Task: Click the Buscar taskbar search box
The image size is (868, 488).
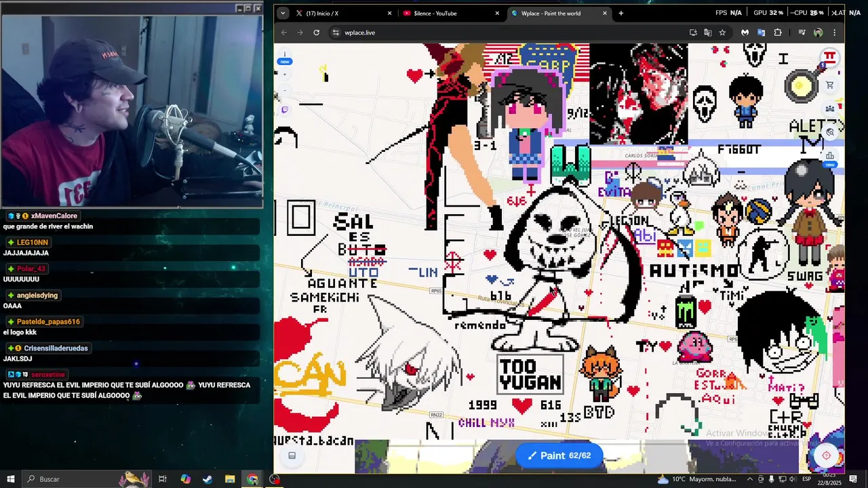Action: pyautogui.click(x=87, y=479)
